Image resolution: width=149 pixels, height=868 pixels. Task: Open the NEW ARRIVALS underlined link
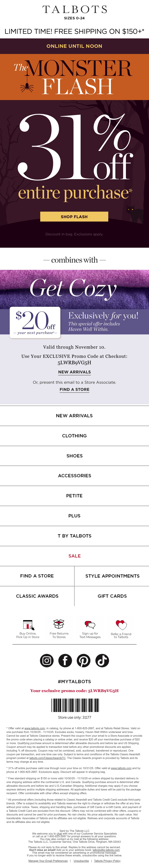(x=74, y=372)
